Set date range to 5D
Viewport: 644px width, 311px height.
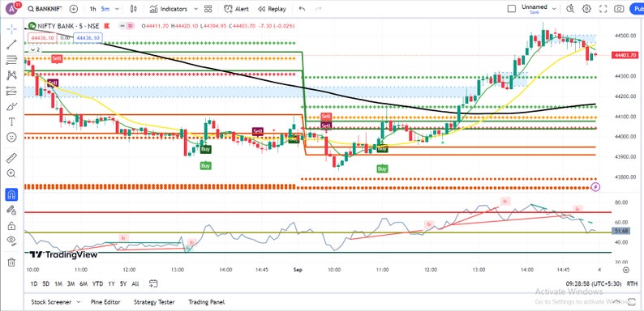pos(46,283)
